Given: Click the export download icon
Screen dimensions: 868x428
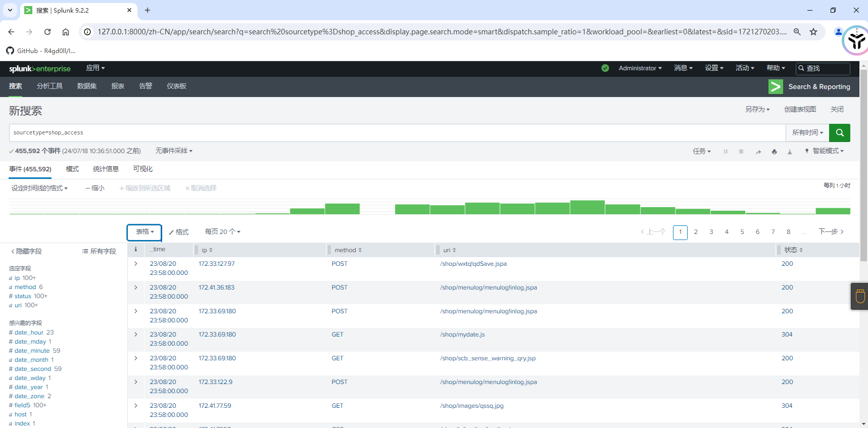Looking at the screenshot, I should 790,152.
